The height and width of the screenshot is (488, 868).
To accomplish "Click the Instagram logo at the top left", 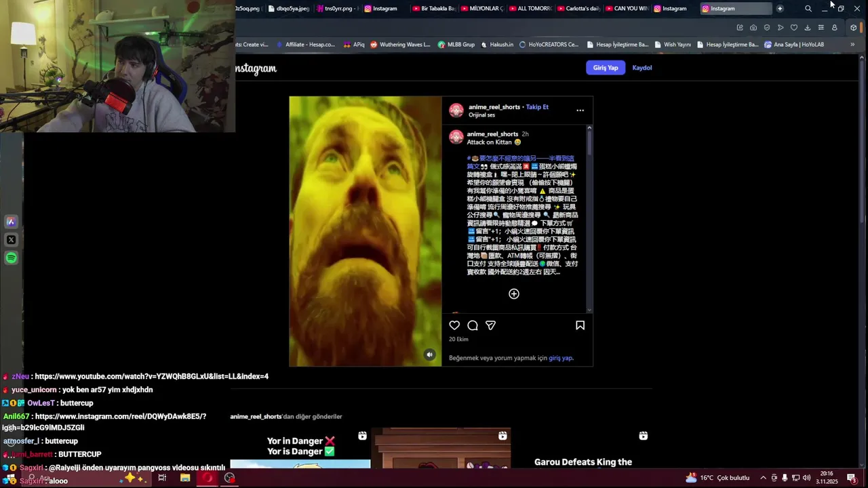I will [256, 68].
